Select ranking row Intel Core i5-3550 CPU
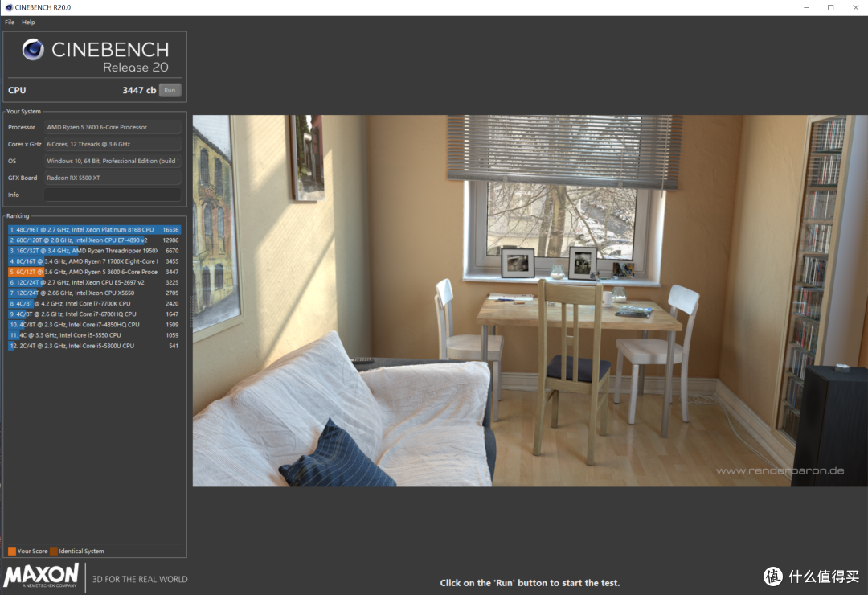Screen dimensions: 868x595 [x=94, y=334]
